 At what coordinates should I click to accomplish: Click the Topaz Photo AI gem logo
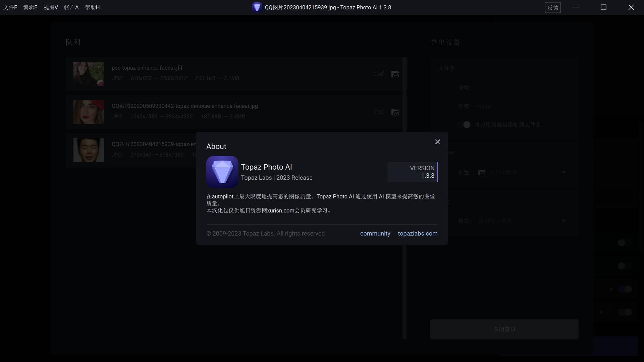(x=222, y=172)
